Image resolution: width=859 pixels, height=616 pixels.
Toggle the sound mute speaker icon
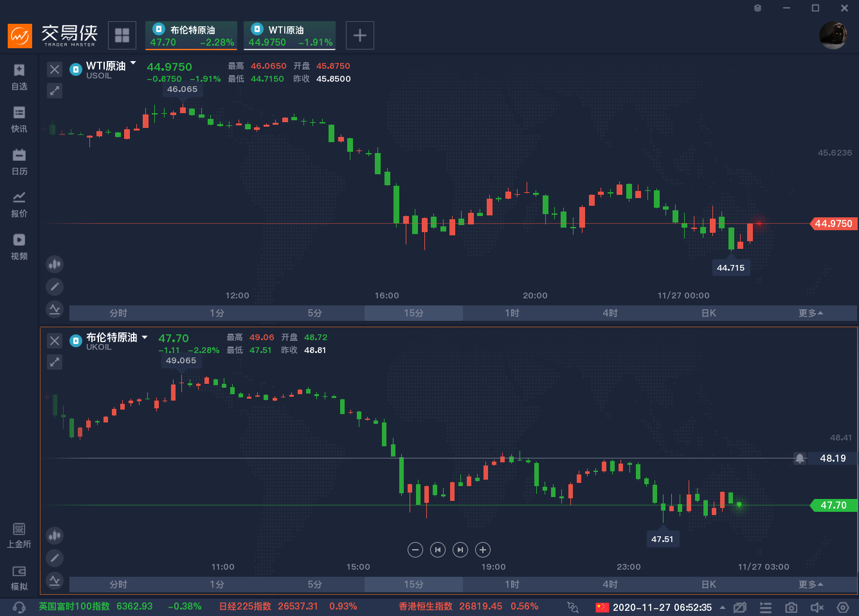coord(817,607)
